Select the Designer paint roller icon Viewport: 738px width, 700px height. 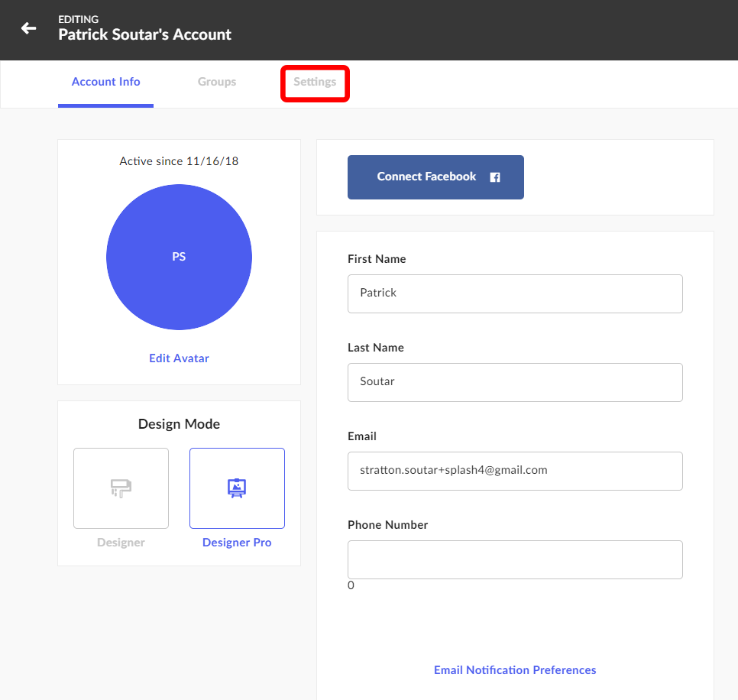[121, 488]
